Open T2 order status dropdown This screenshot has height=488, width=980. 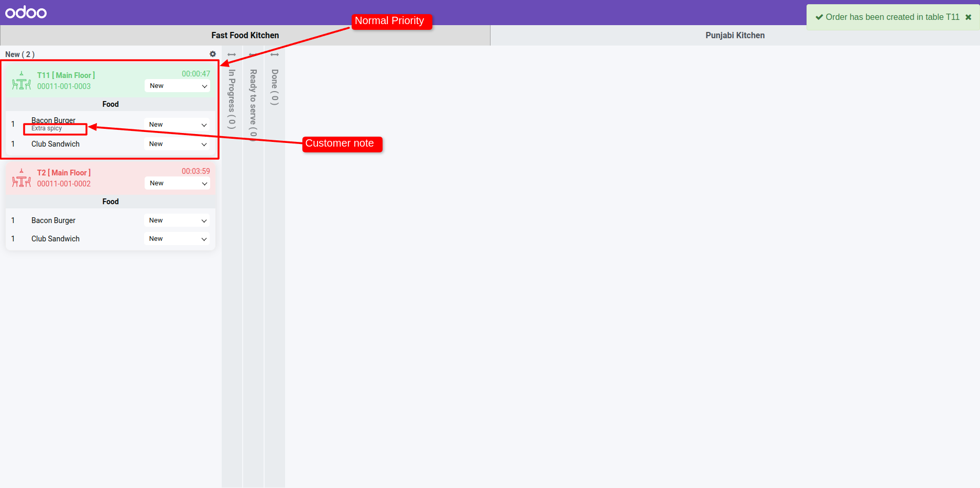point(177,183)
